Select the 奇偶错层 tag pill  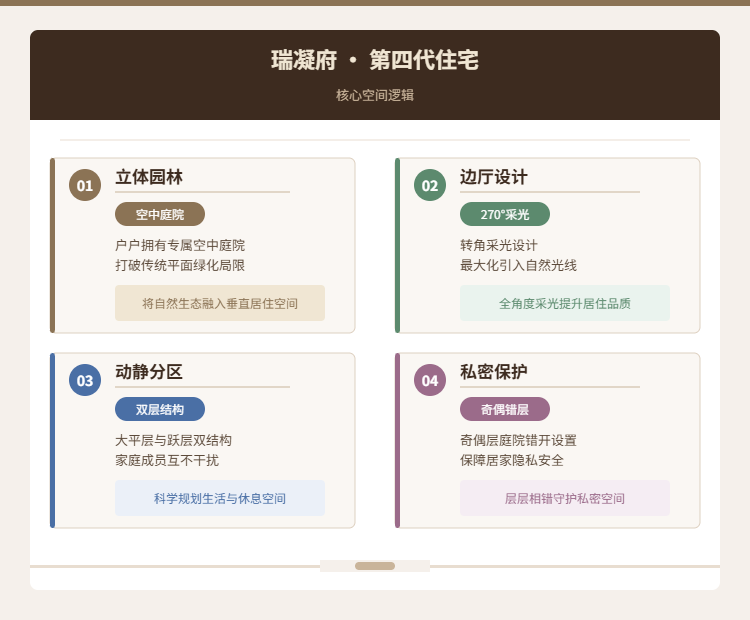pos(505,410)
